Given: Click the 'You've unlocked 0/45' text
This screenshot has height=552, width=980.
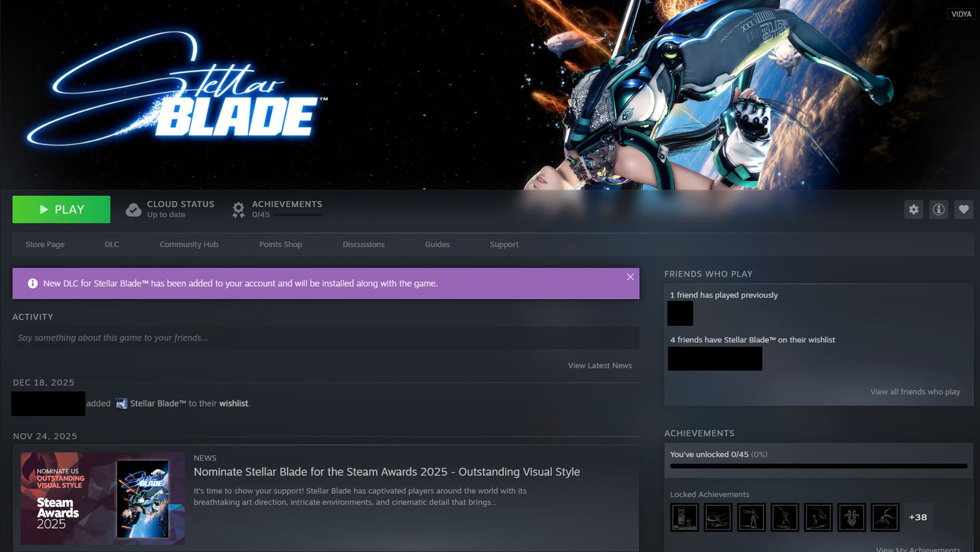Looking at the screenshot, I should click(x=709, y=454).
